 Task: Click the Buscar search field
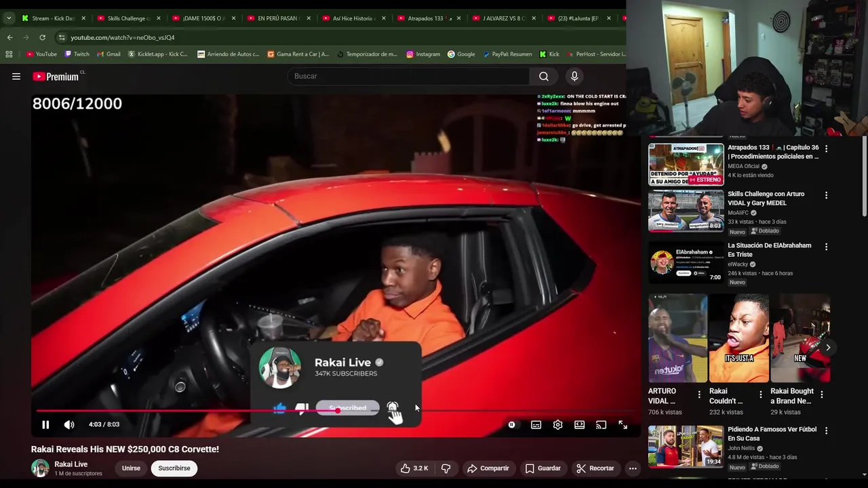[x=408, y=76]
